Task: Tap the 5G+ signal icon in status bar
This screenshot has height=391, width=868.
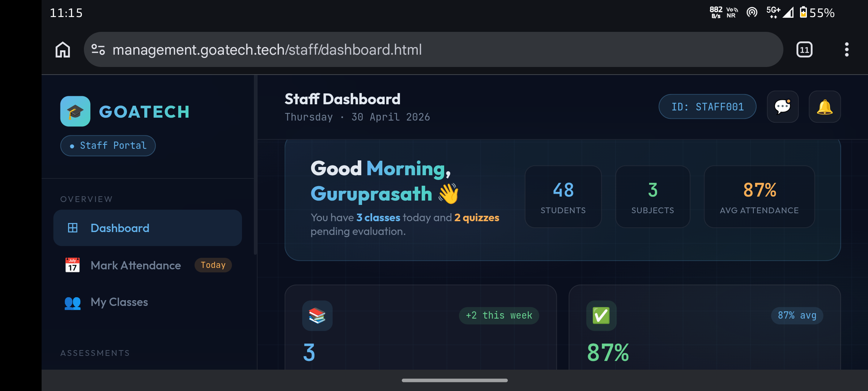Action: coord(780,13)
